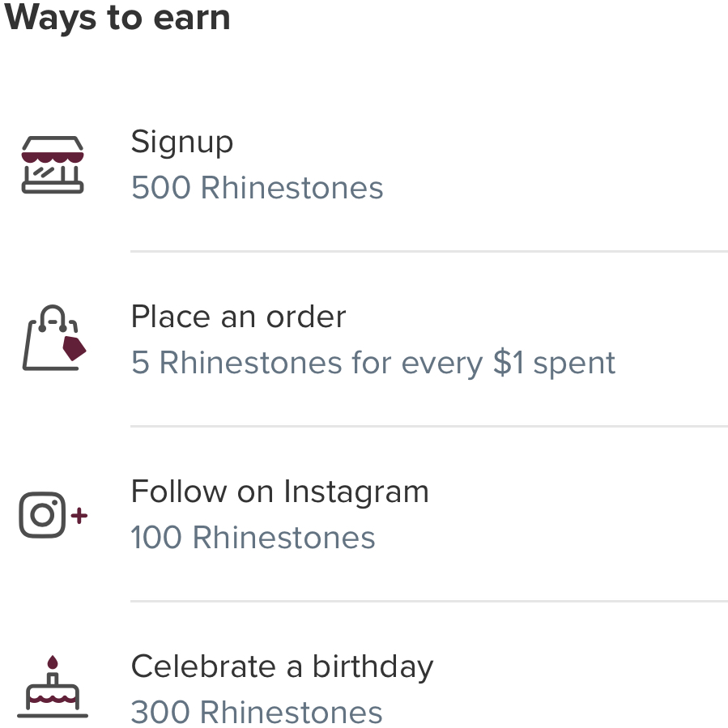Image resolution: width=728 pixels, height=728 pixels.
Task: Tap the shopping bag icon
Action: (x=50, y=340)
